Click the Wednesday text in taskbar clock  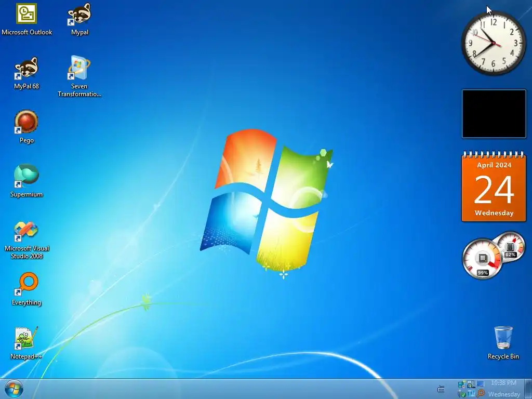click(x=504, y=394)
